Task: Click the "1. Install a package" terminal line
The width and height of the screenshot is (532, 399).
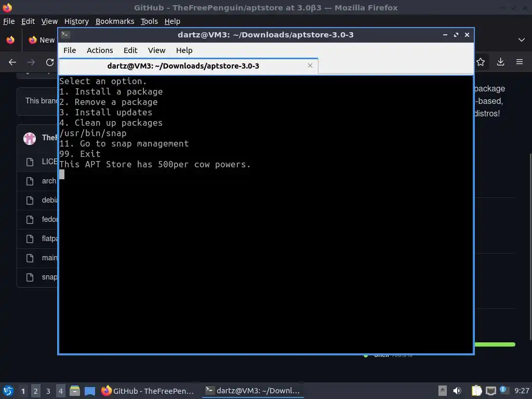Action: (x=111, y=91)
